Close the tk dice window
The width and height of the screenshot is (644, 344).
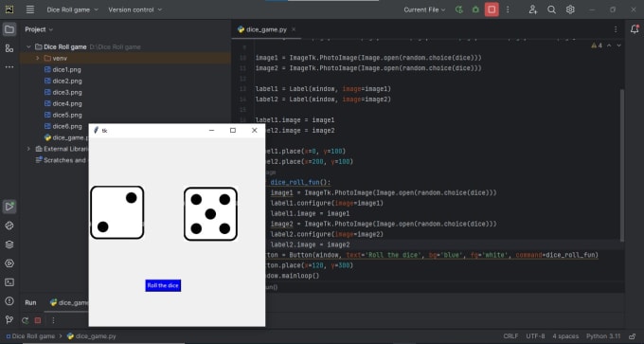pyautogui.click(x=254, y=130)
